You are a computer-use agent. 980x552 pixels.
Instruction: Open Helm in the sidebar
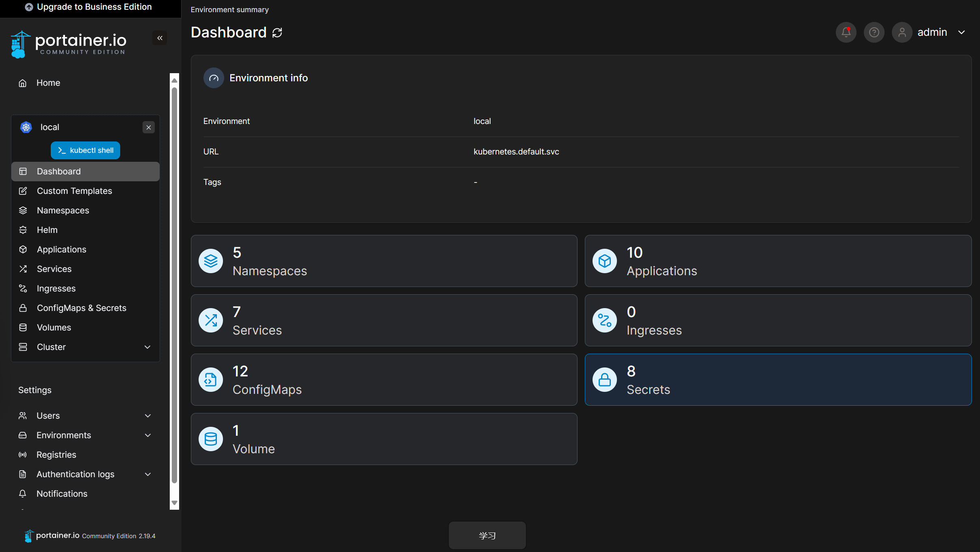(47, 230)
